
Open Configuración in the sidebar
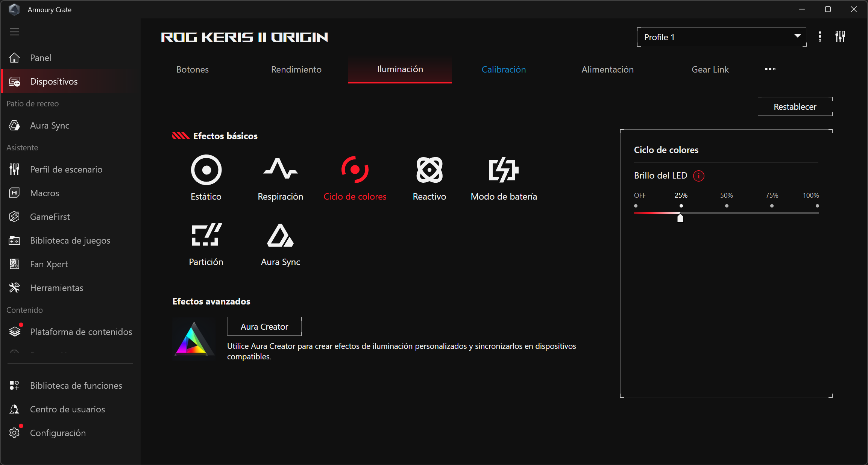70,433
